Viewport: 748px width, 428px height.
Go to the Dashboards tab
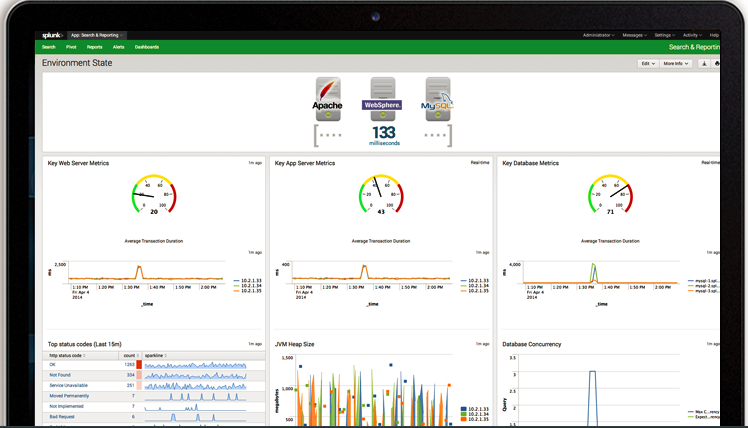pyautogui.click(x=147, y=47)
